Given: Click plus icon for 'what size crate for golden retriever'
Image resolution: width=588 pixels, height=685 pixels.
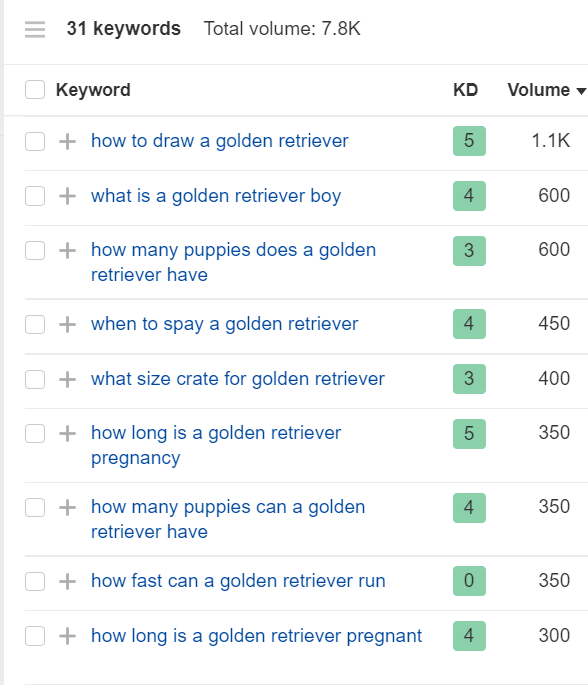Looking at the screenshot, I should click(x=67, y=379).
